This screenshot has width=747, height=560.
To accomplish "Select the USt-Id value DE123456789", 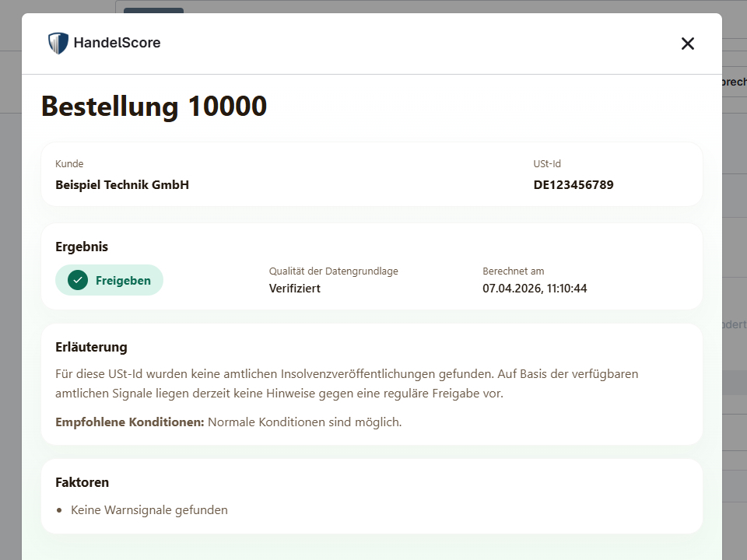I will click(x=573, y=185).
